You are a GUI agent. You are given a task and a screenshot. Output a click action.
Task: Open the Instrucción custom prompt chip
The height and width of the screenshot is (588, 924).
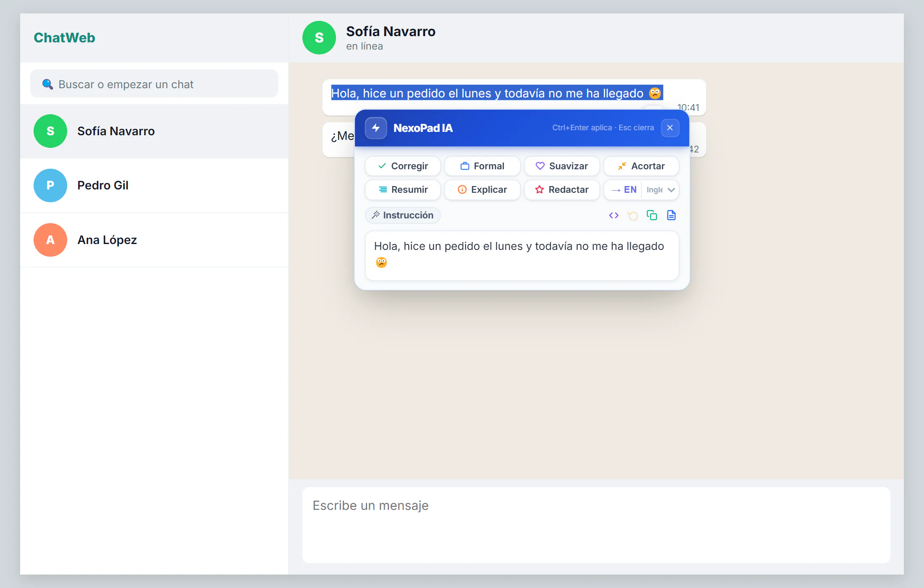pos(403,215)
